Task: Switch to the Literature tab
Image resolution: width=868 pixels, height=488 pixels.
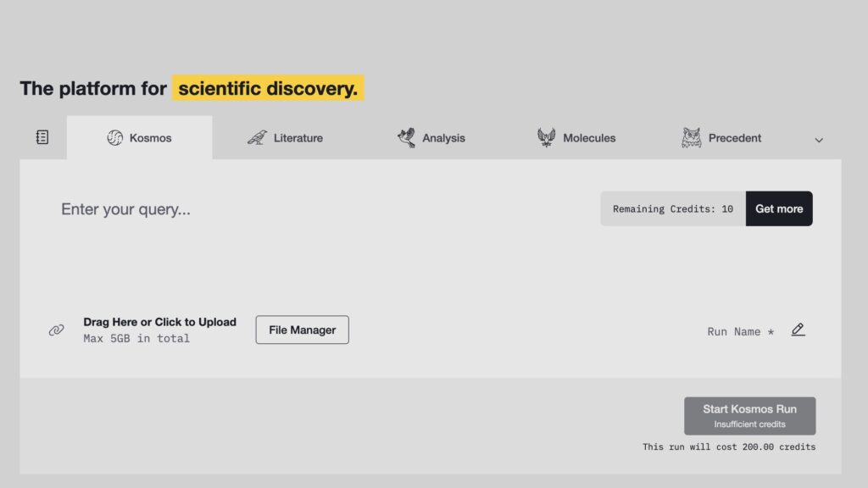Action: (298, 138)
